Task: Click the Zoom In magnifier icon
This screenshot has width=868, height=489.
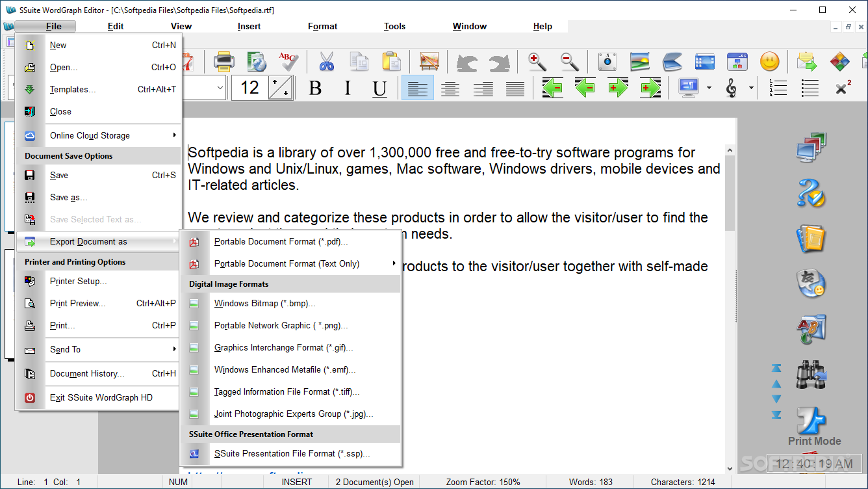Action: 537,62
